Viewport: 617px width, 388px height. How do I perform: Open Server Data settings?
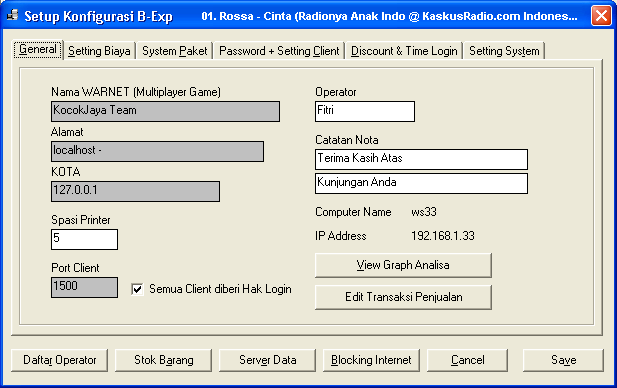coord(267,360)
